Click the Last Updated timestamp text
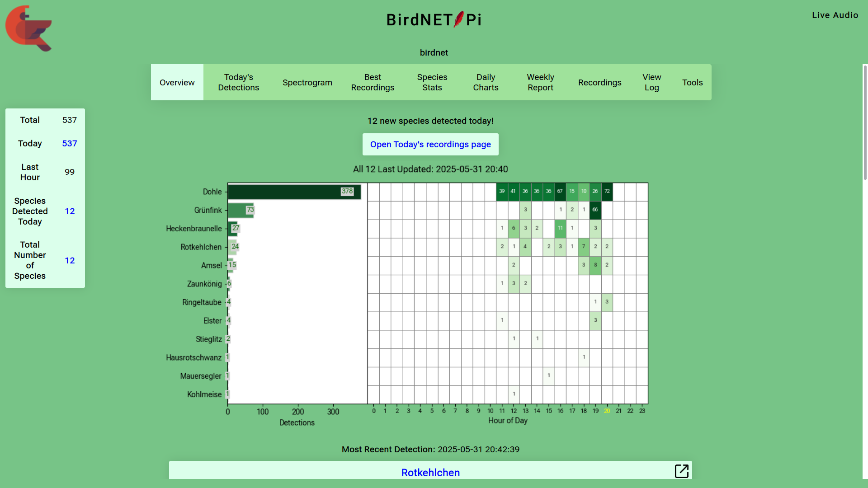Screen dimensions: 868x488 click(x=430, y=169)
